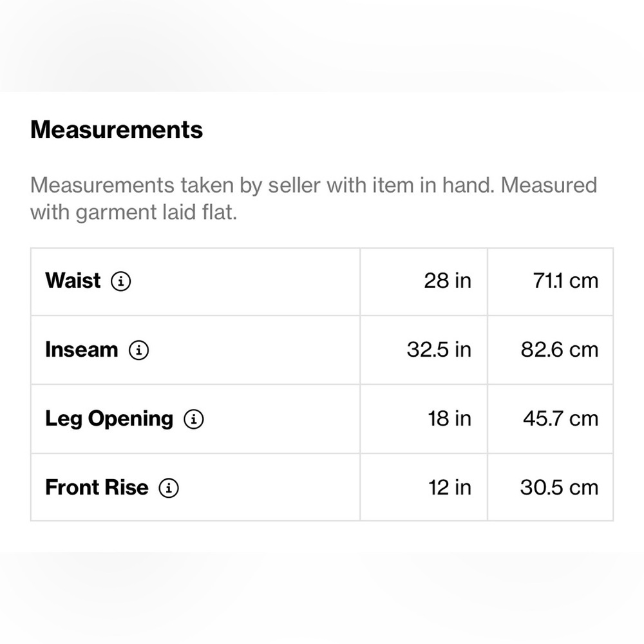This screenshot has width=644, height=644.
Task: Click the info icon next to Waist
Action: click(x=121, y=281)
